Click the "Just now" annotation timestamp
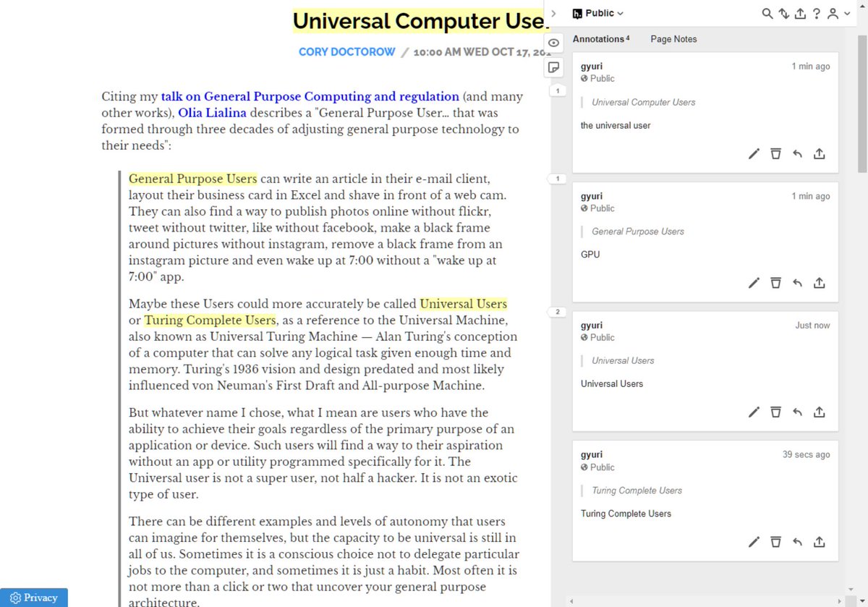 pos(812,326)
